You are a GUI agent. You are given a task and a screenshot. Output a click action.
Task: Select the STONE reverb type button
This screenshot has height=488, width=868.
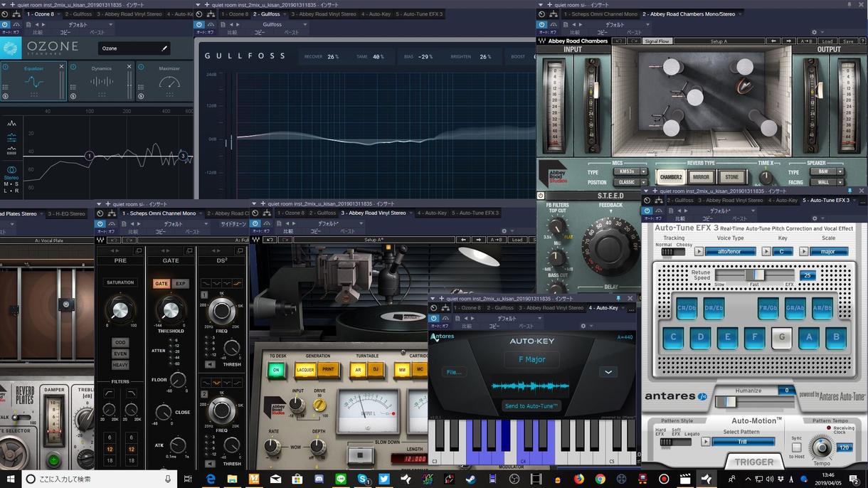(731, 177)
